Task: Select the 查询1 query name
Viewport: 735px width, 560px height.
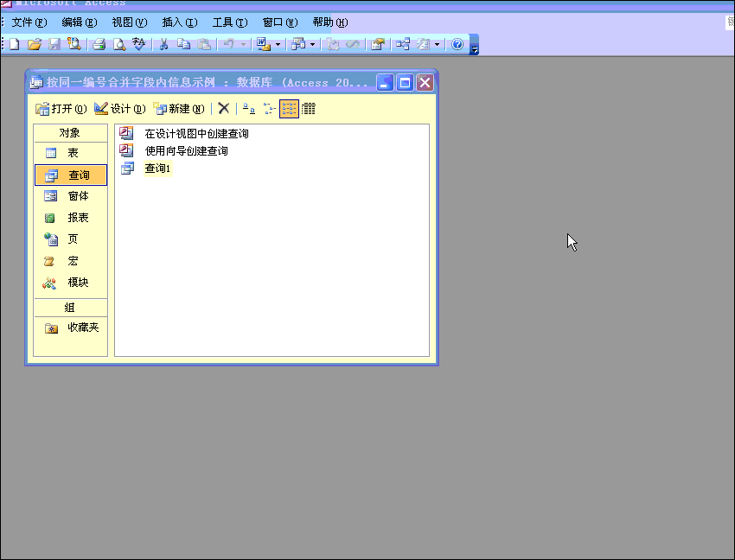Action: (x=157, y=169)
